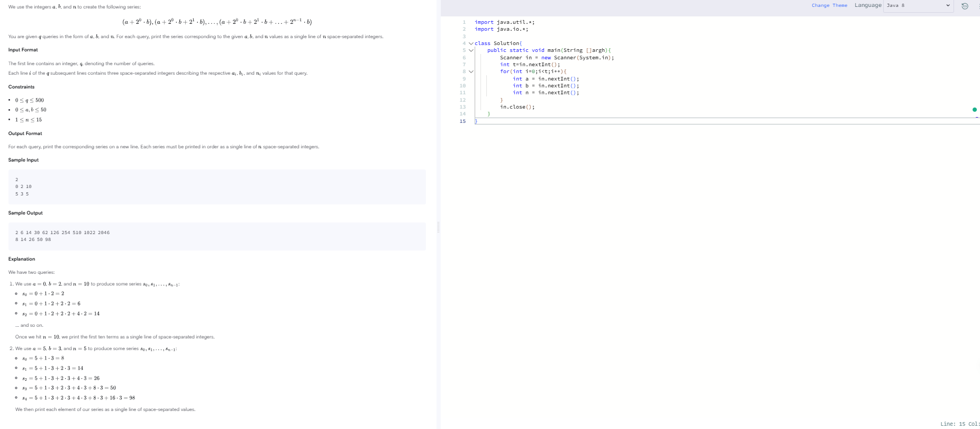Click editor line number 3
The image size is (980, 429).
tap(464, 37)
